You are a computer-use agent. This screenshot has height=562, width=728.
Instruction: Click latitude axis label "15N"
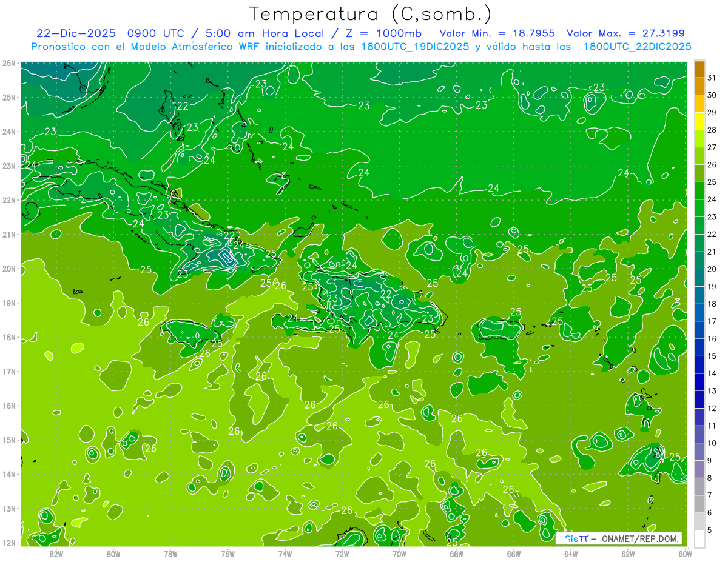8,440
